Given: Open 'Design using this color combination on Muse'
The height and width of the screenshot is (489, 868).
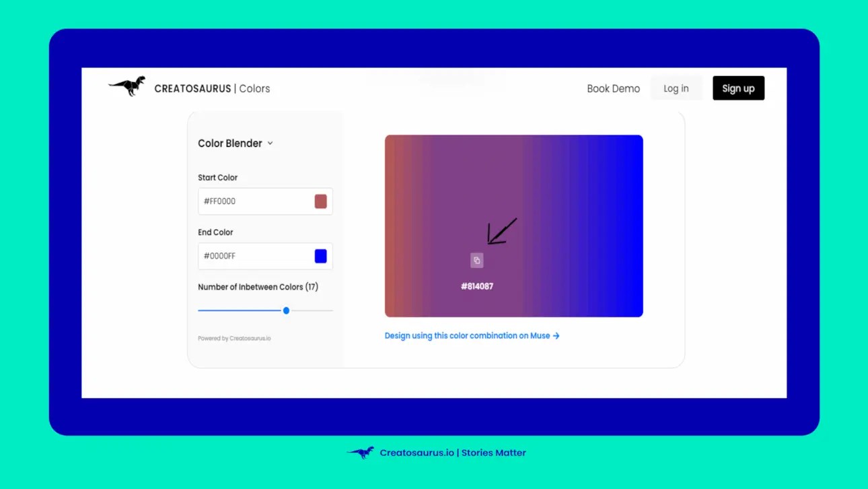Looking at the screenshot, I should (x=467, y=335).
